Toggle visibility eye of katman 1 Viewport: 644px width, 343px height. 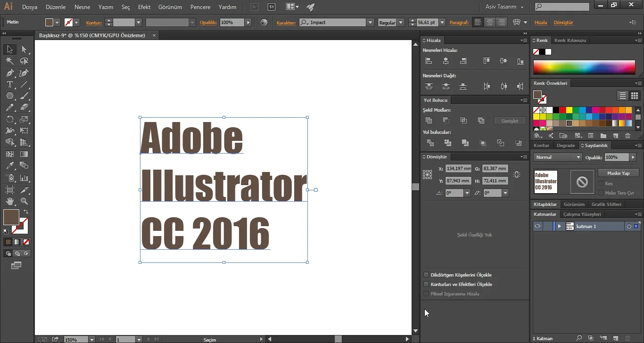click(x=537, y=226)
